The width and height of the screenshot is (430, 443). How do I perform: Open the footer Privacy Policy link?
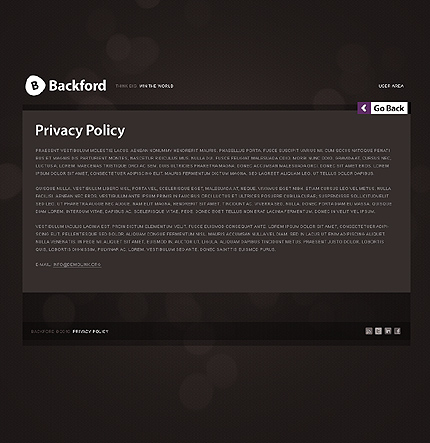click(x=90, y=332)
